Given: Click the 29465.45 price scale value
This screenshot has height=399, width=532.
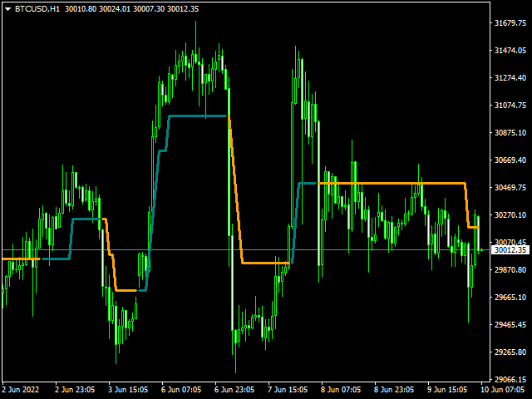Looking at the screenshot, I should (x=510, y=325).
